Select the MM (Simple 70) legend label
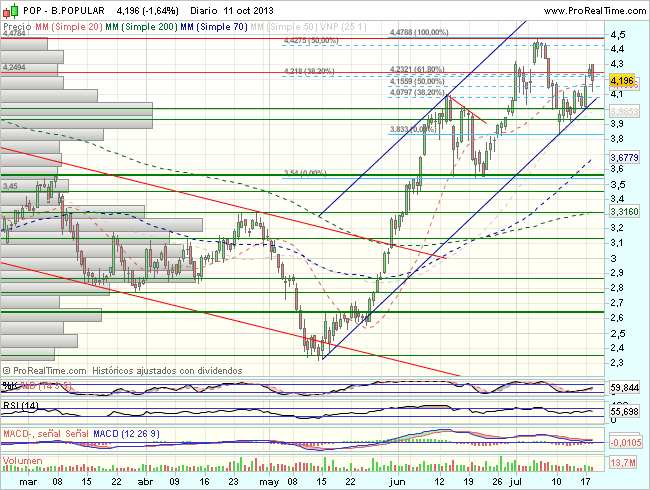This screenshot has height=490, width=650. point(214,27)
